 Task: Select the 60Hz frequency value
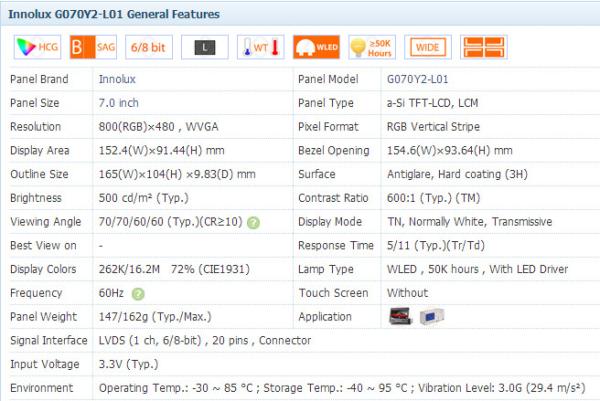111,293
